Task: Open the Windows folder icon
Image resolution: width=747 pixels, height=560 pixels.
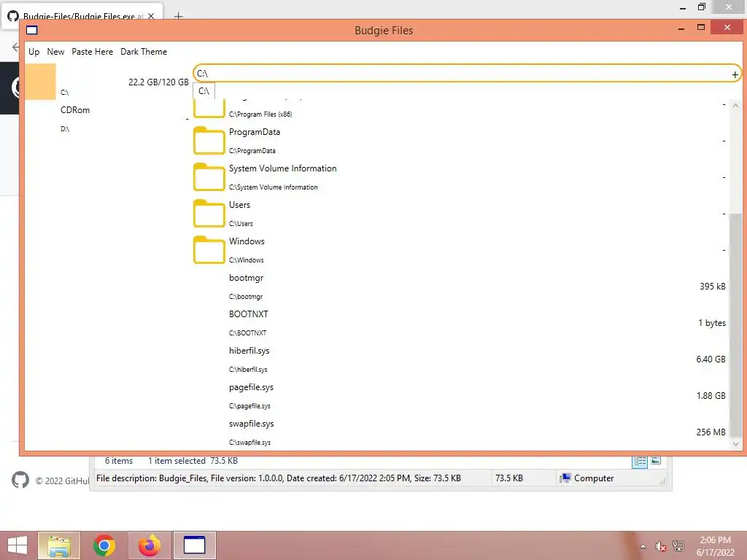Action: pyautogui.click(x=209, y=249)
